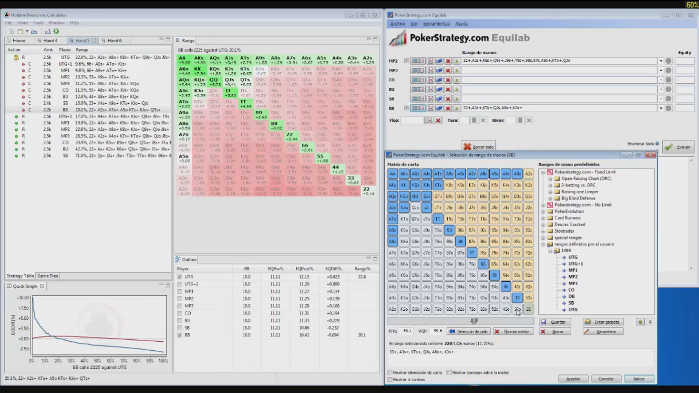Click the range percentage slider below card matrix
Image resolution: width=699 pixels, height=393 pixels.
pos(461,321)
